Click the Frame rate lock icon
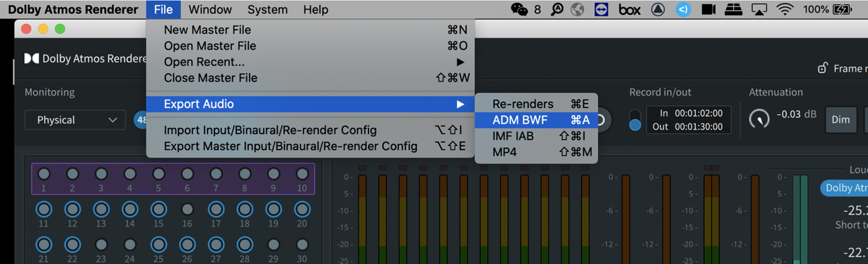868x264 pixels. click(823, 68)
